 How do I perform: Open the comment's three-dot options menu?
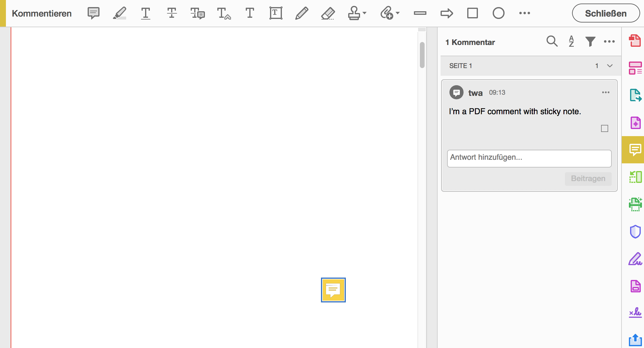[606, 93]
